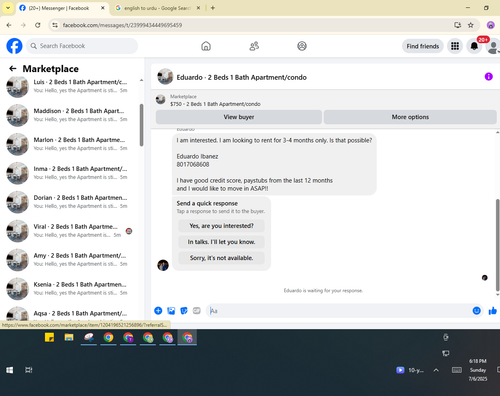Open the Chrome profile avatar
The width and height of the screenshot is (500, 396).
490,25
